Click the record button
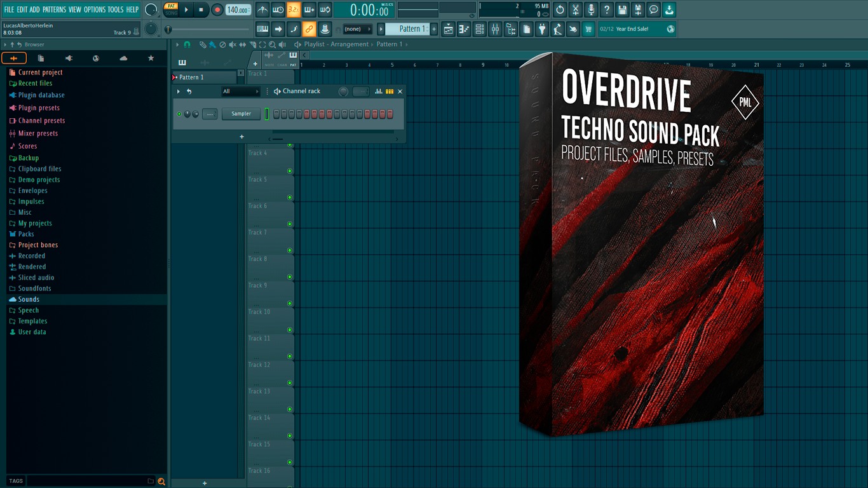Screen dimensions: 868x488 pyautogui.click(x=217, y=10)
